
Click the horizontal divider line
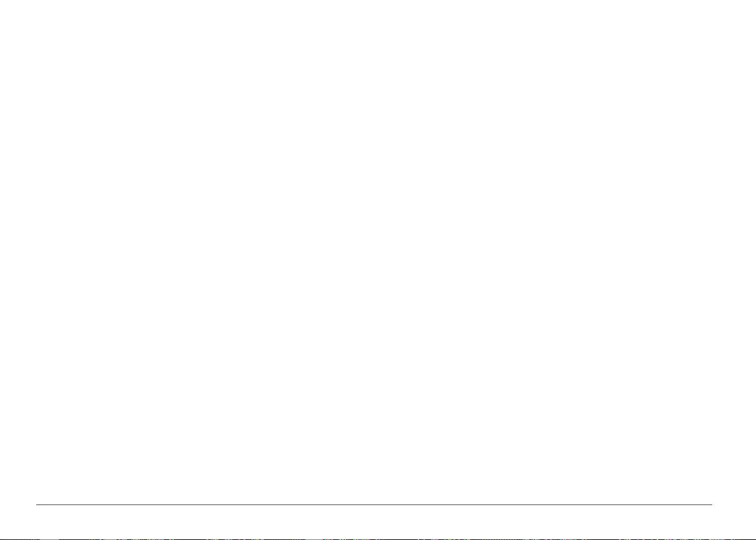[x=374, y=504]
